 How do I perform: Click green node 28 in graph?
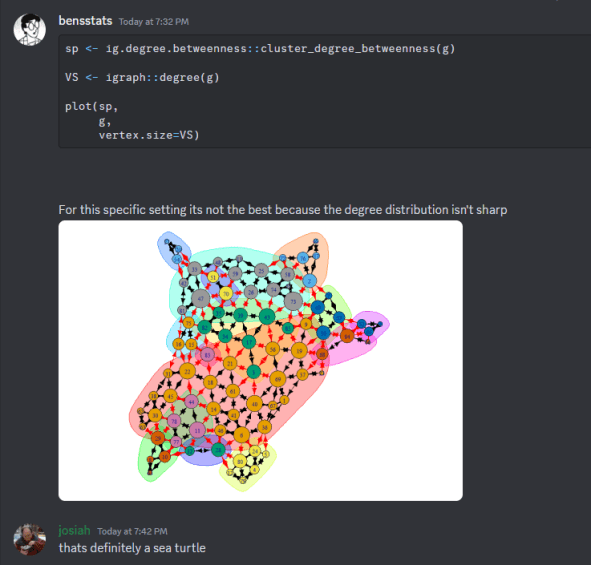click(x=218, y=450)
